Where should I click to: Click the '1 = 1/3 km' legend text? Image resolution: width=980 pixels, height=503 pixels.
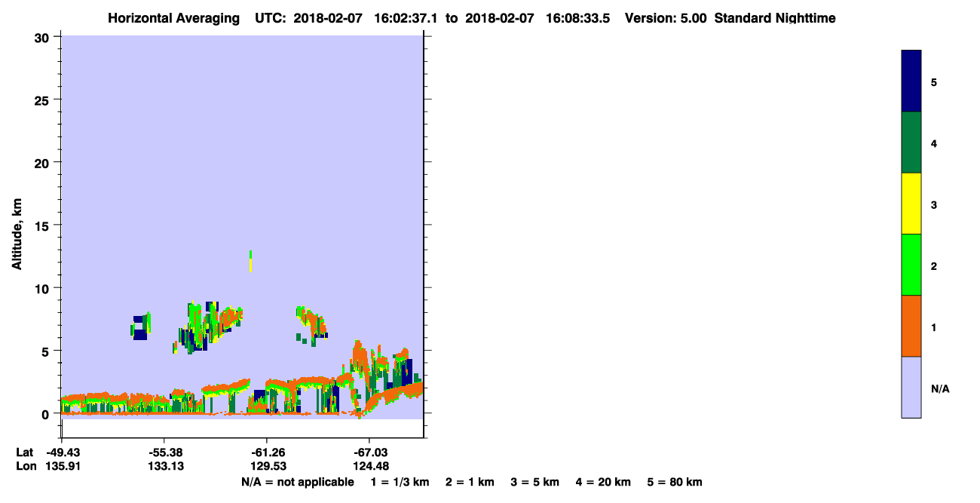(400, 482)
